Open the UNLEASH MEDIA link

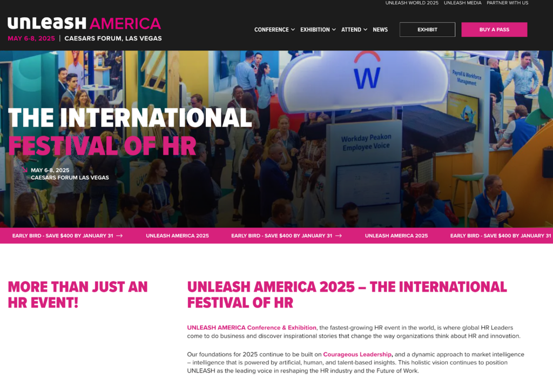[462, 3]
